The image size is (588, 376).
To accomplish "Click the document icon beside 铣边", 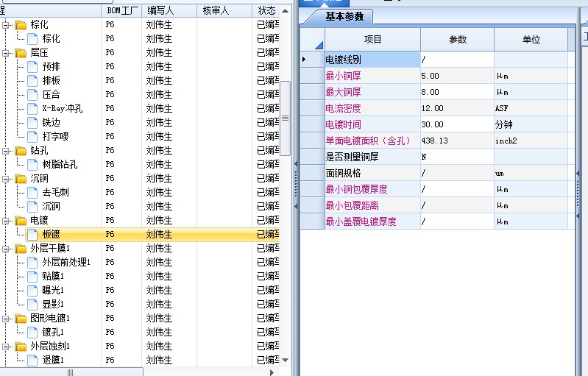I will (32, 123).
